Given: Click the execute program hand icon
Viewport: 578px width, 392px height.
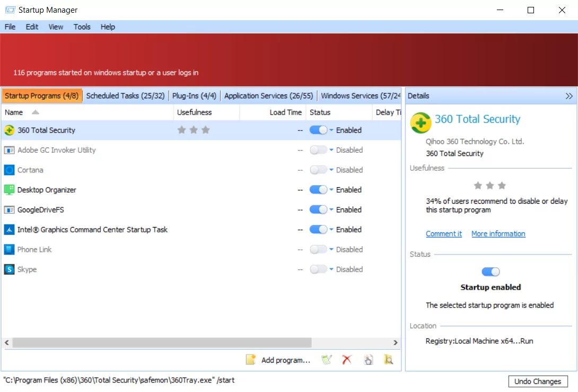Looking at the screenshot, I should [368, 360].
